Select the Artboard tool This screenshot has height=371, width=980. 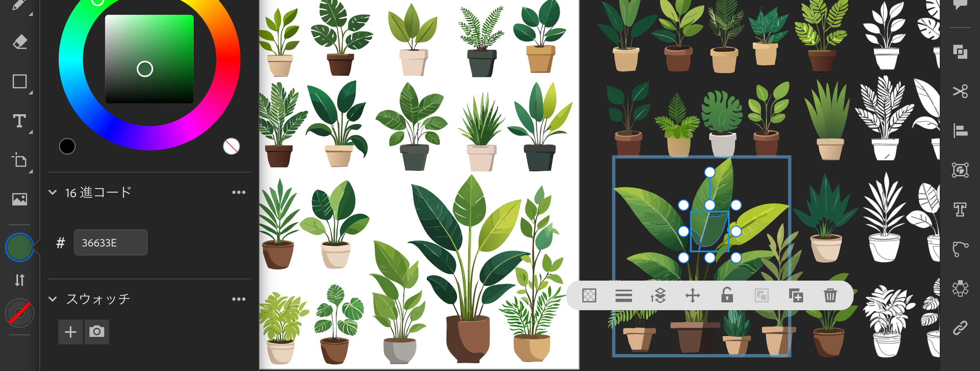[x=20, y=160]
